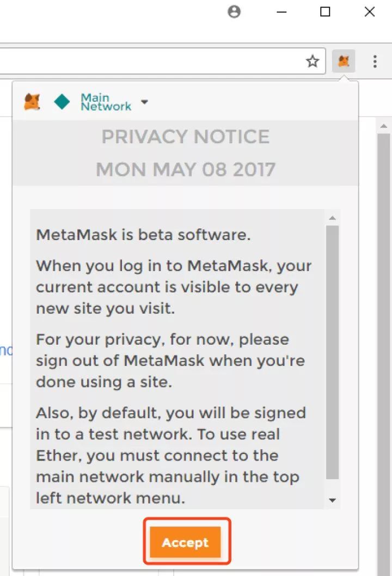Viewport: 392px width, 576px height.
Task: Accept the MetaMask privacy notice
Action: pyautogui.click(x=185, y=542)
